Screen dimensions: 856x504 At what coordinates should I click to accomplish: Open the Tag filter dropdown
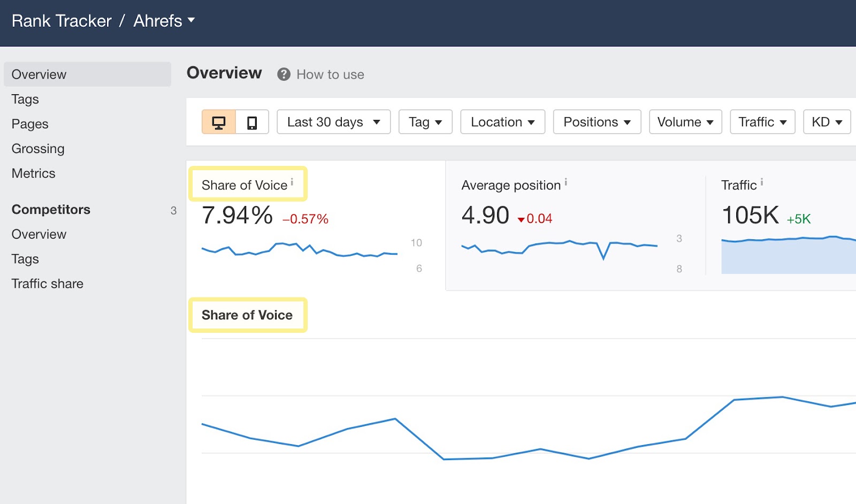[x=425, y=122]
